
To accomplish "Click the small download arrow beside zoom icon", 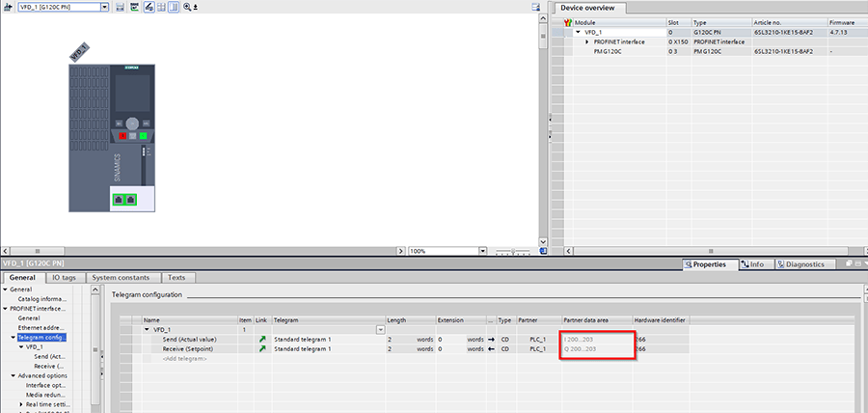I will 196,8.
